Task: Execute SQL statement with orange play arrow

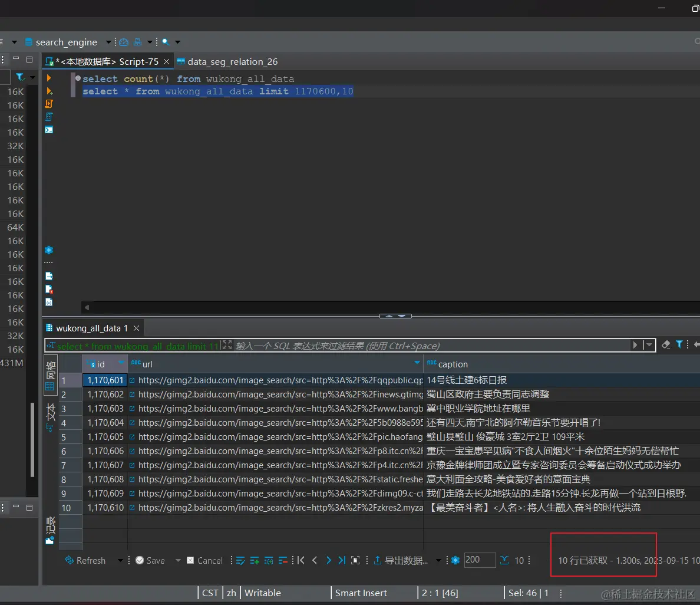Action: [x=49, y=78]
